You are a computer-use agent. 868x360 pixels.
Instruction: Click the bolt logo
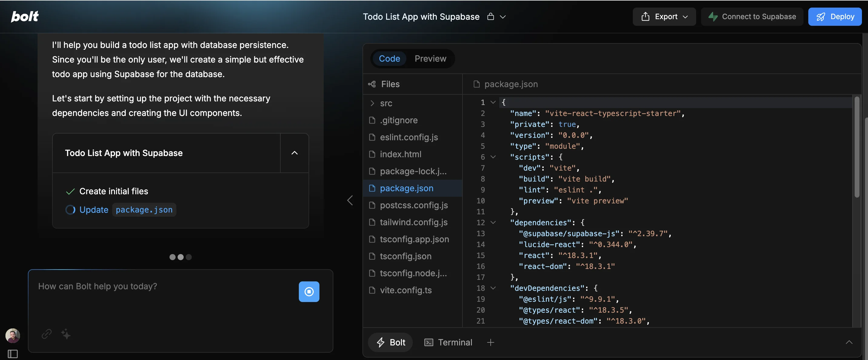(x=25, y=16)
